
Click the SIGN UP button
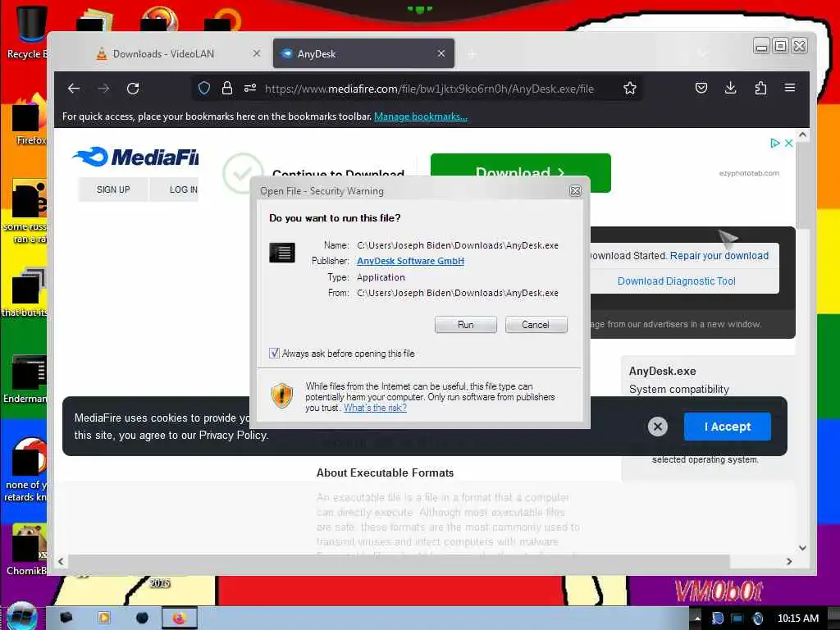113,189
